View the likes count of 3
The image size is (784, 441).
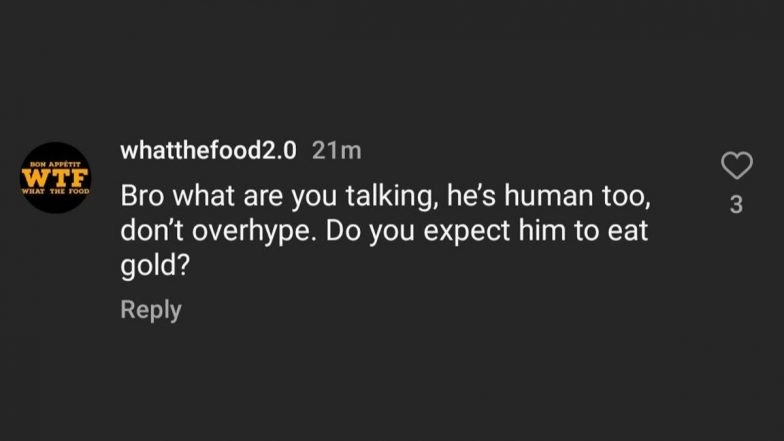coord(736,206)
